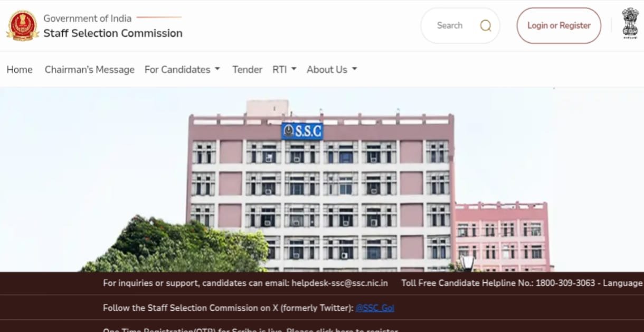Click the Staff Selection Commission title
This screenshot has width=644, height=332.
click(113, 33)
